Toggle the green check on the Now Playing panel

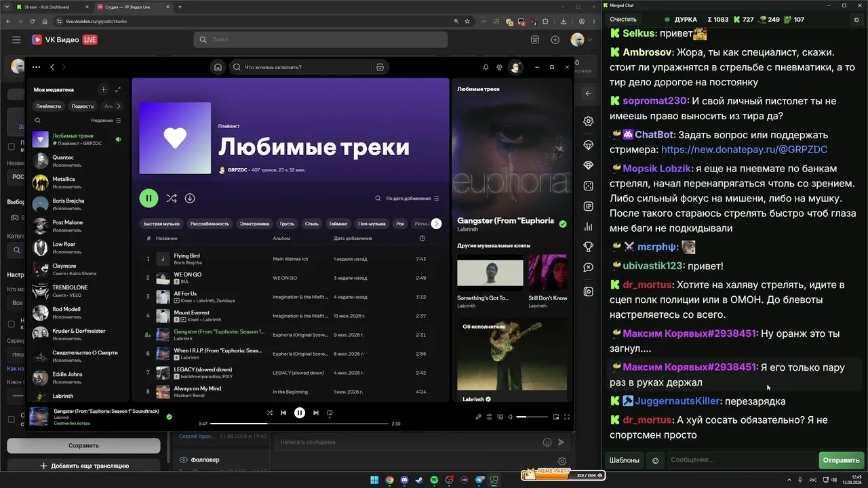[x=563, y=224]
